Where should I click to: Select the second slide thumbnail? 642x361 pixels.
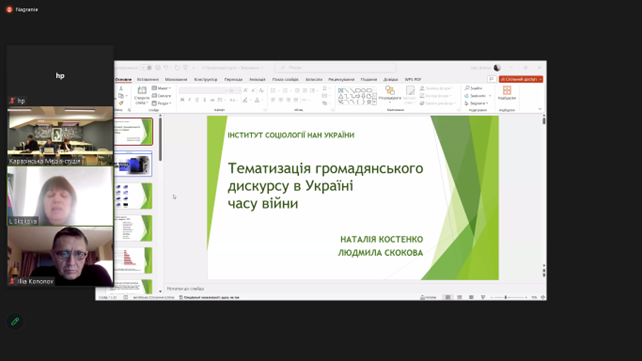click(x=134, y=164)
